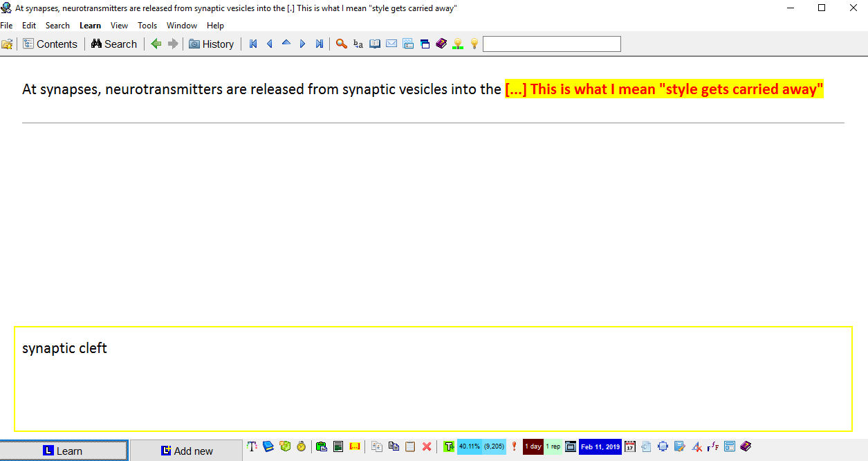The height and width of the screenshot is (461, 868).
Task: Click the Learn button at the bottom
Action: point(64,451)
